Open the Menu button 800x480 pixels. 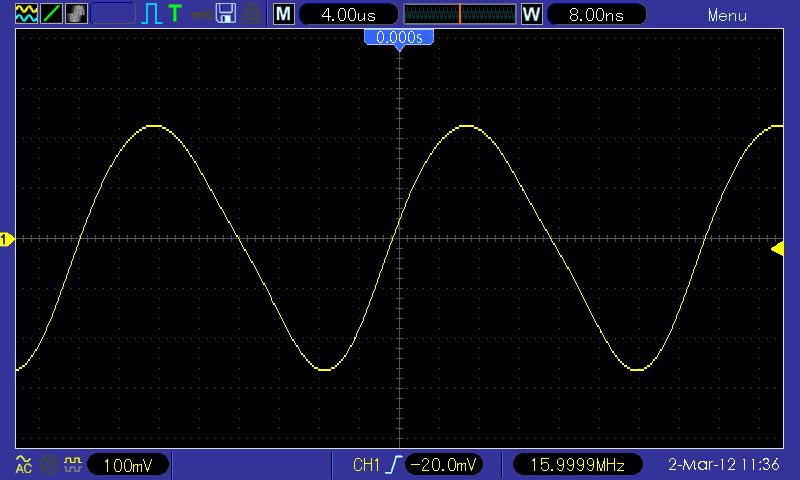(x=727, y=15)
